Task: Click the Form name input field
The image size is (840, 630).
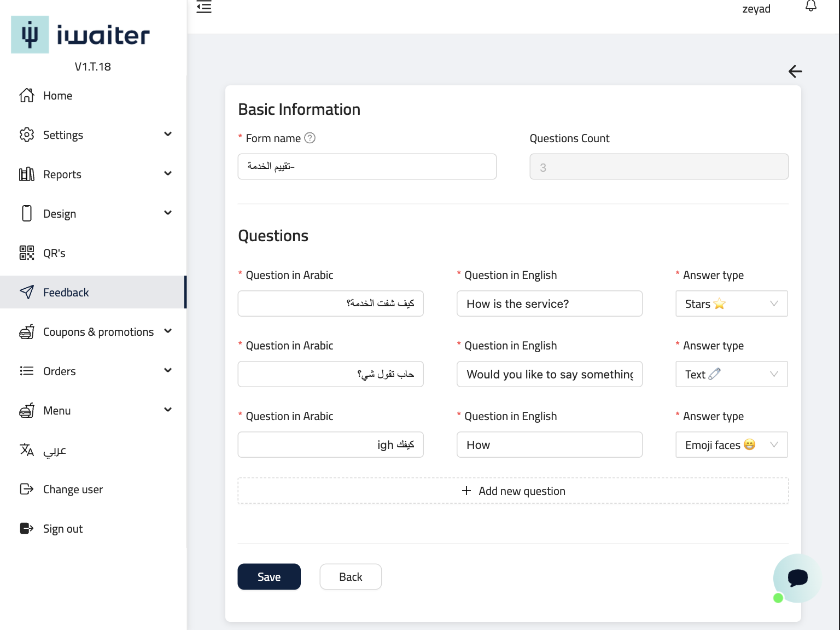Action: click(367, 166)
